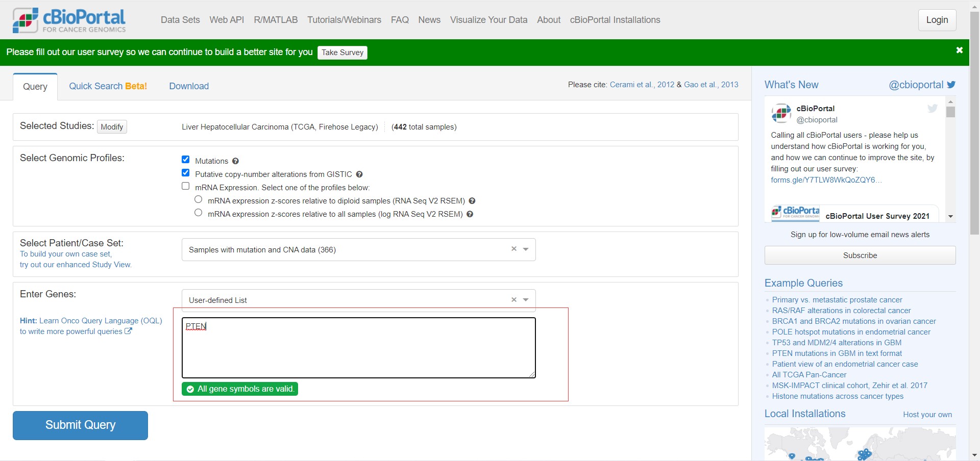Open PTEN mutations in GBM in text format
Image resolution: width=980 pixels, height=461 pixels.
[x=837, y=353]
